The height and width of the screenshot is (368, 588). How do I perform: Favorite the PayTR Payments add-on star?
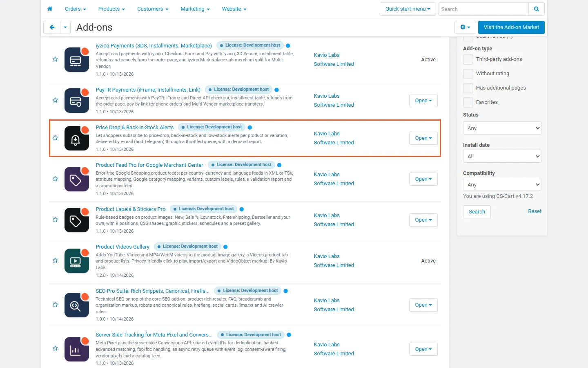pos(55,100)
